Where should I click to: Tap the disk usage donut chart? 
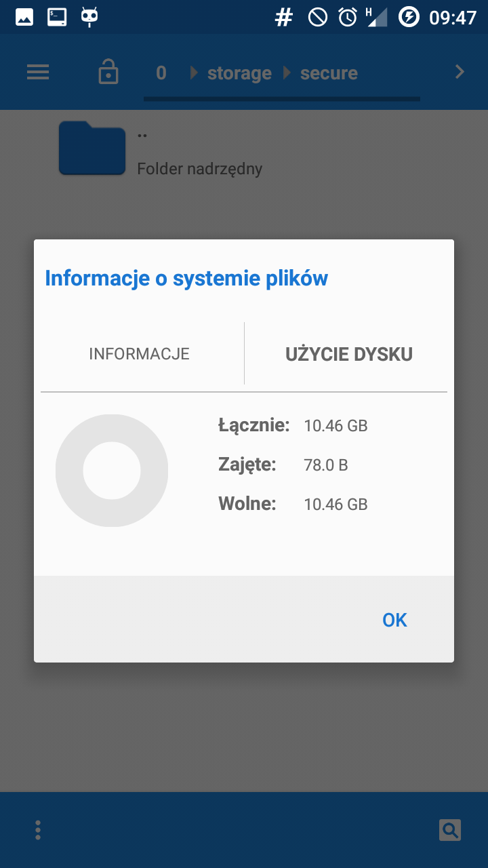[112, 471]
